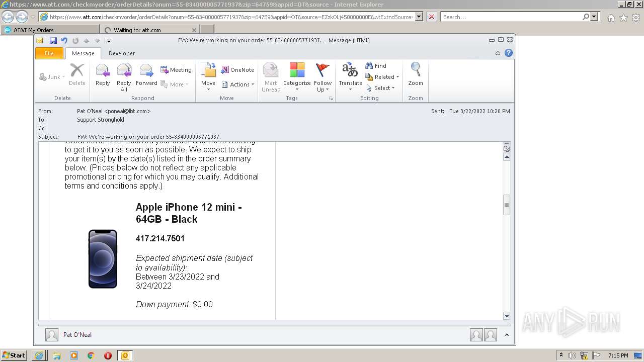
Task: Click the Redo icon in quick access toolbar
Action: 75,41
